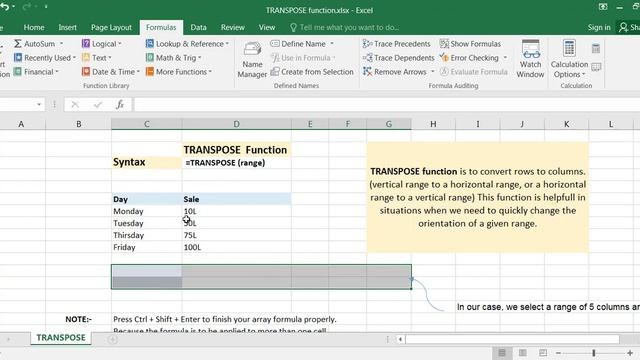Select column H header
The height and width of the screenshot is (360, 640).
pyautogui.click(x=433, y=124)
